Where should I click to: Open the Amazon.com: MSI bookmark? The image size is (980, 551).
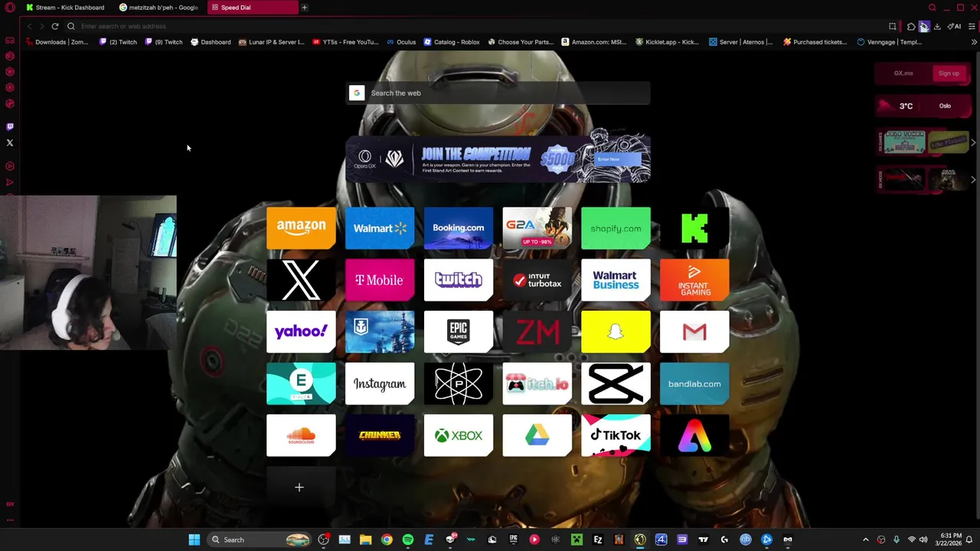pyautogui.click(x=594, y=42)
